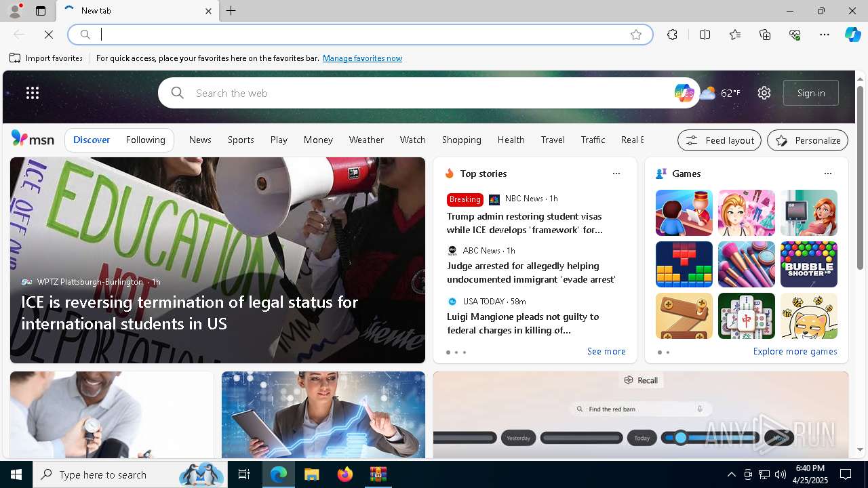Launch the Mahjong tiles game thumbnail
The height and width of the screenshot is (488, 868).
(747, 316)
